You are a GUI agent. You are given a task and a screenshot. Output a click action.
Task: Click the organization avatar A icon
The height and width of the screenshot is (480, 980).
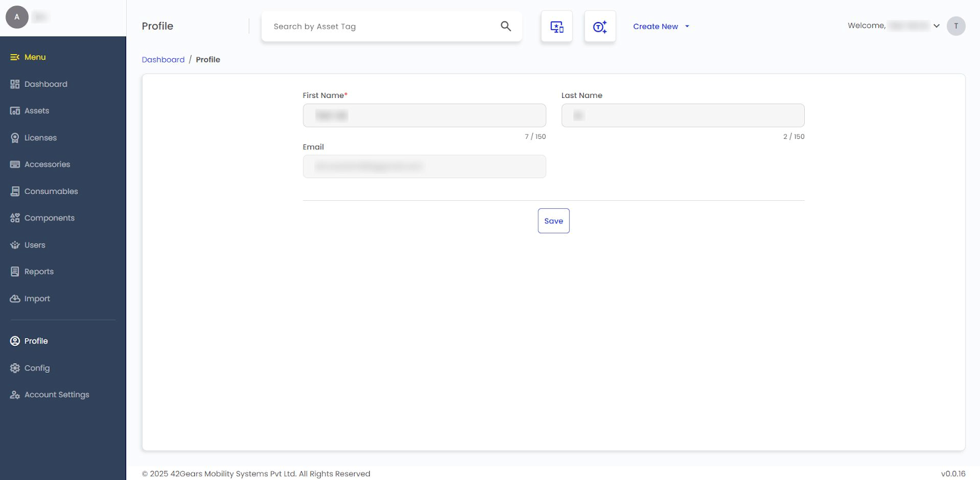(17, 17)
